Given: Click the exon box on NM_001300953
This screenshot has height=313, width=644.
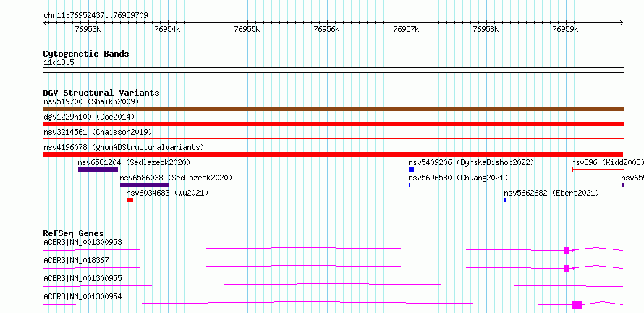Looking at the screenshot, I should (x=567, y=250).
